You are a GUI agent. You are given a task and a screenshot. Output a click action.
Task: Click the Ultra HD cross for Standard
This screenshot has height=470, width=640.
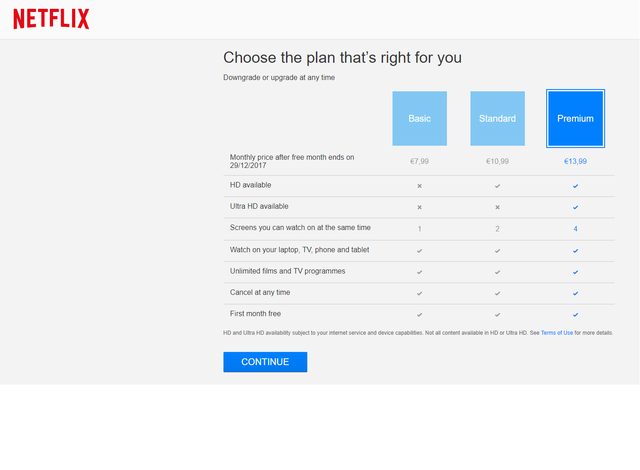click(x=498, y=207)
